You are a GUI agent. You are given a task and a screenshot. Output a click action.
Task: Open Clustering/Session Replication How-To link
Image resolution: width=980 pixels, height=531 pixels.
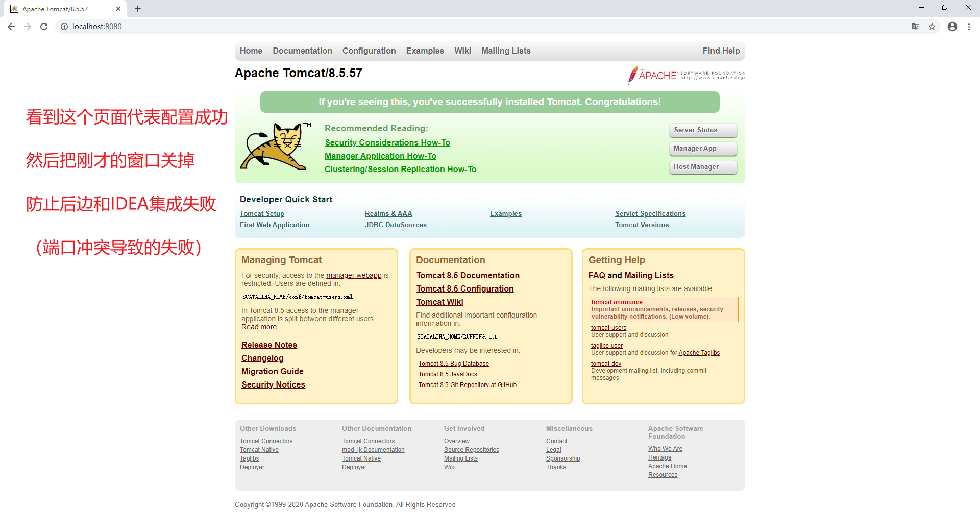(x=400, y=170)
